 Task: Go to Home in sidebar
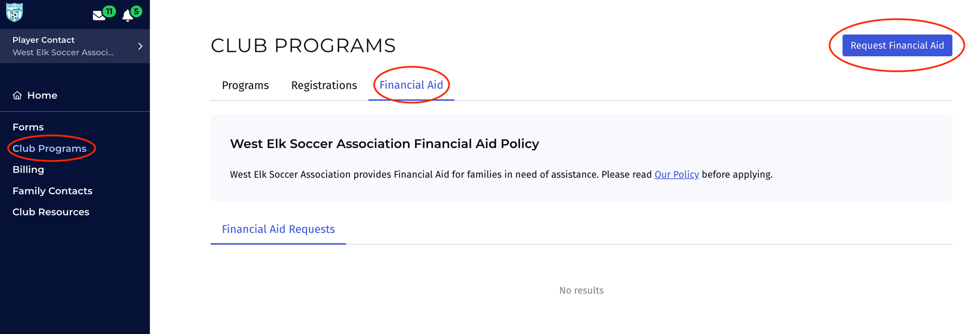click(x=42, y=95)
